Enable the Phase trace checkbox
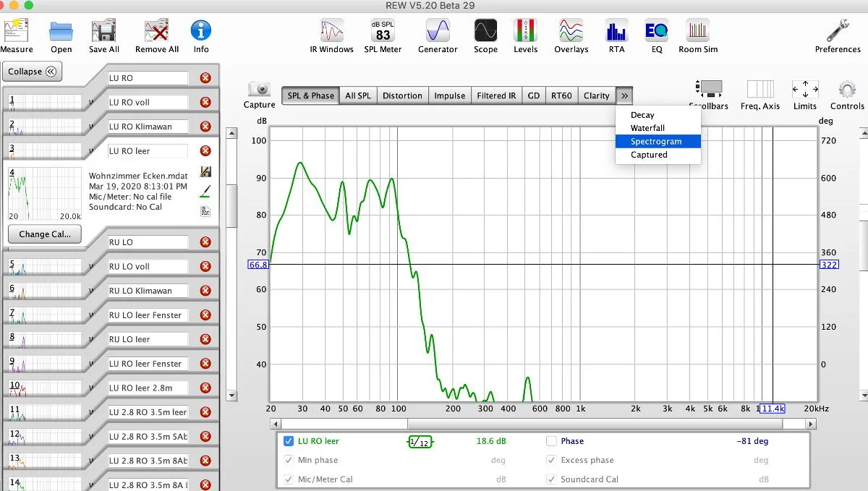 (x=551, y=441)
